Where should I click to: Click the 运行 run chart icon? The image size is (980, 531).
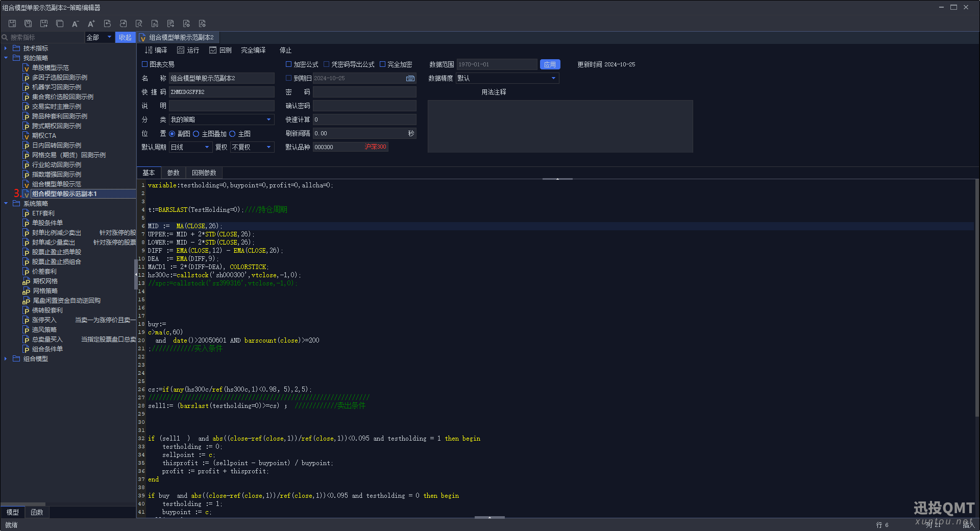(x=181, y=50)
